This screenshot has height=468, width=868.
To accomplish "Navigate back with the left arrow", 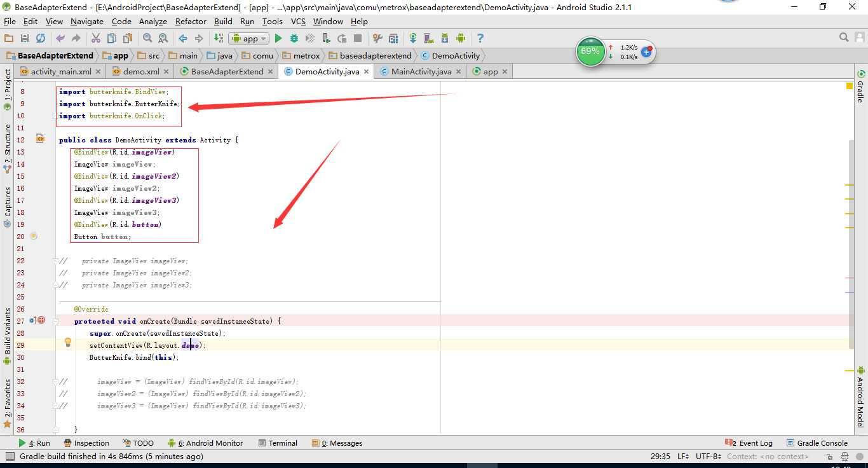I will 183,39.
